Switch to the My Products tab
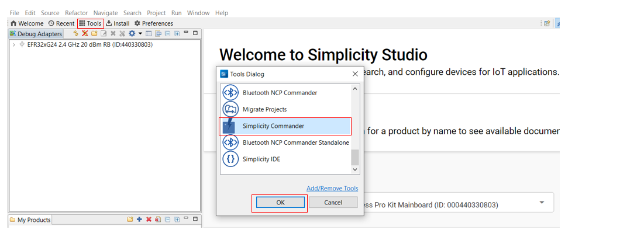 pyautogui.click(x=30, y=220)
